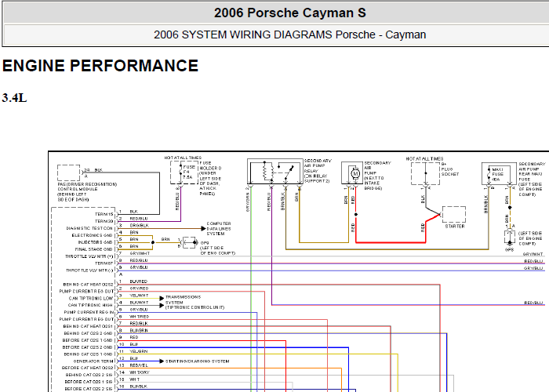This screenshot has height=392, width=549.
Task: Click the 'B+ PLUG SOCKET' label
Action: tap(450, 169)
